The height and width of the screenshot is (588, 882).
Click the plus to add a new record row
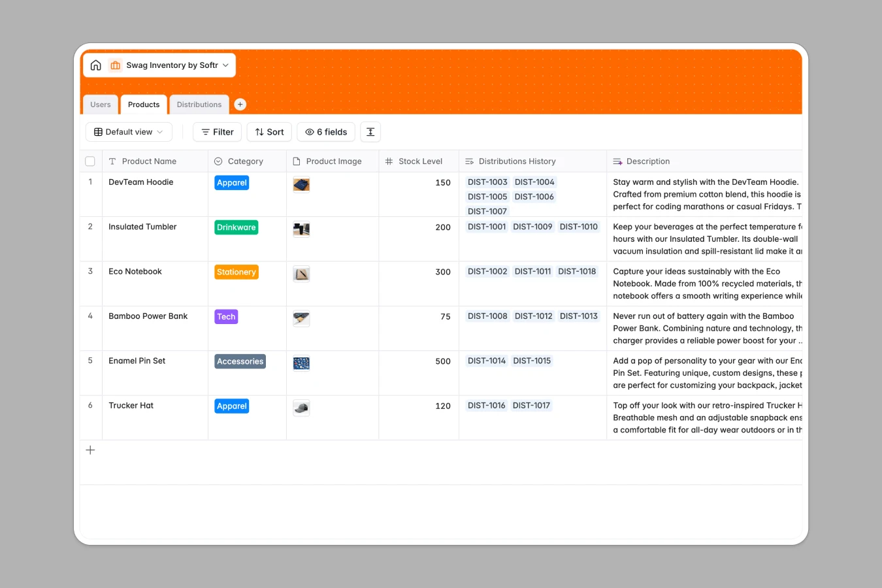[90, 449]
